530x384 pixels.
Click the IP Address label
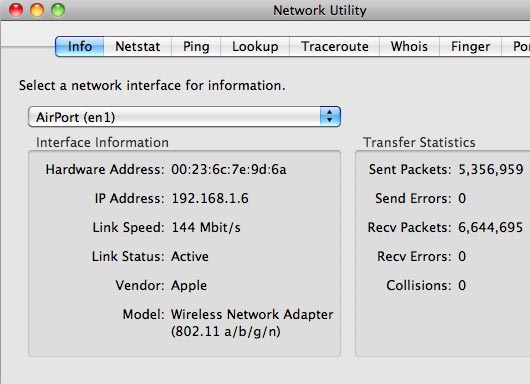[129, 198]
